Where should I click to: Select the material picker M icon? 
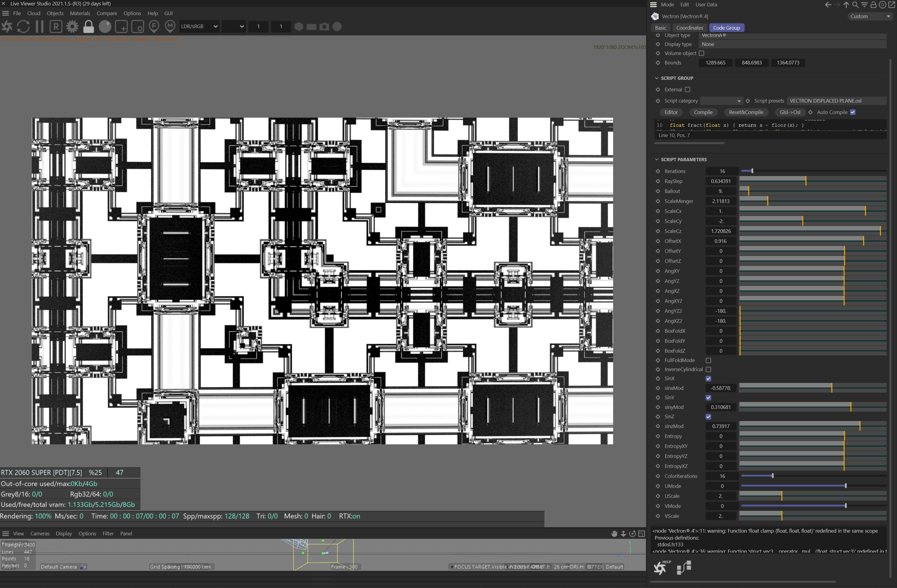pos(170,26)
